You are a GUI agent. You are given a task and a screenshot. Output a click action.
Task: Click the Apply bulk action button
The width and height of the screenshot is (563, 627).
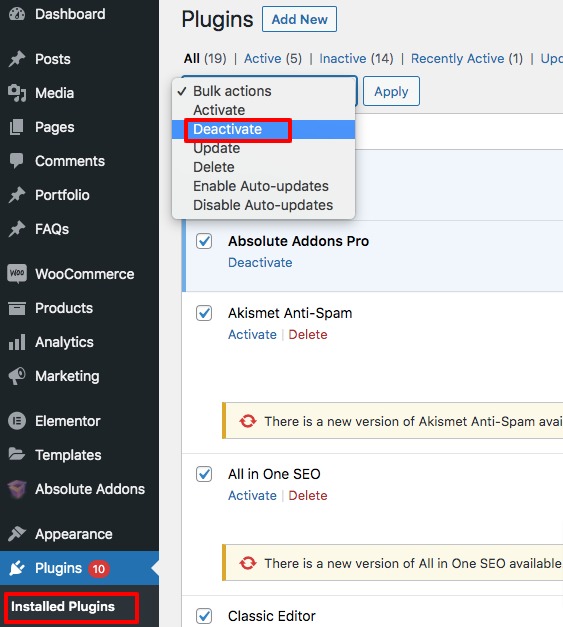coord(391,91)
